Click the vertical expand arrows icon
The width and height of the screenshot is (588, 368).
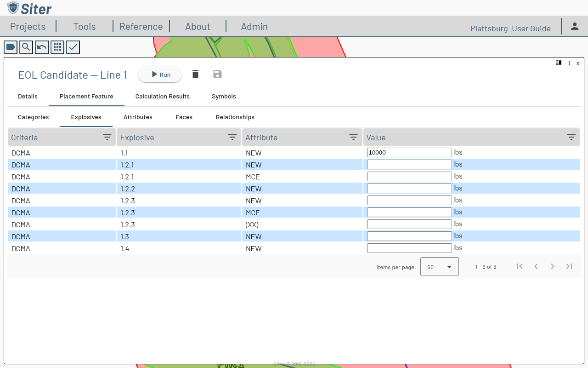(x=569, y=63)
